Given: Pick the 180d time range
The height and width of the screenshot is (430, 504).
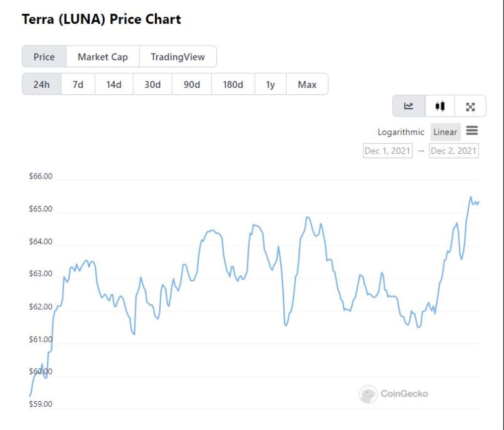Looking at the screenshot, I should (233, 84).
